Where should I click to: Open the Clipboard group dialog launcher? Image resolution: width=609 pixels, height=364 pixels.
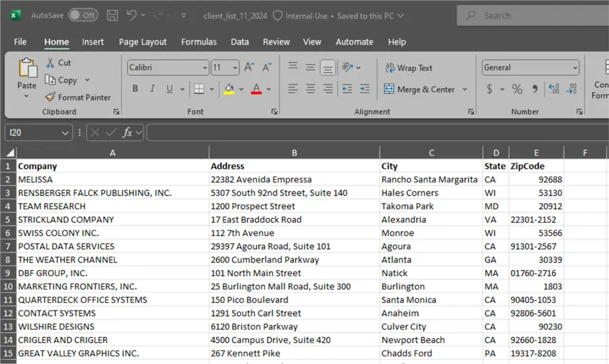[x=116, y=112]
